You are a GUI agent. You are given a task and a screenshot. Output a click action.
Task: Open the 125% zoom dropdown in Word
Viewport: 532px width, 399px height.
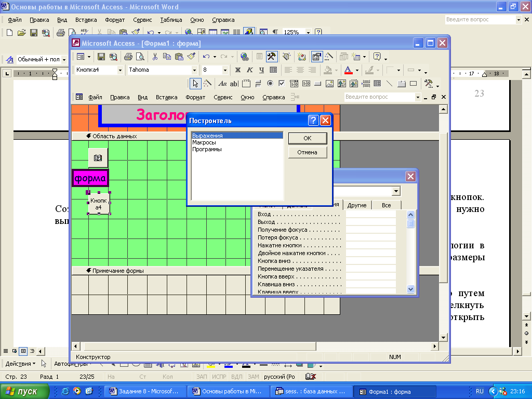tap(308, 33)
